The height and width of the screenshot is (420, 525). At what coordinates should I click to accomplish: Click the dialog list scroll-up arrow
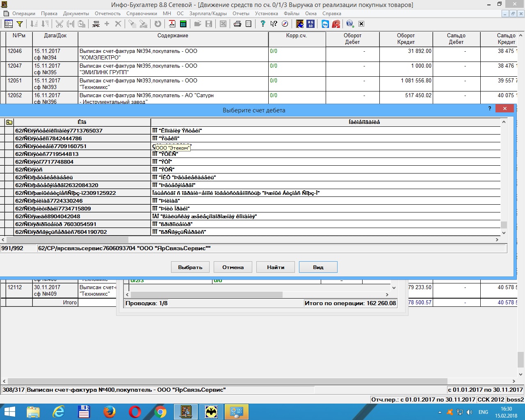pyautogui.click(x=504, y=122)
